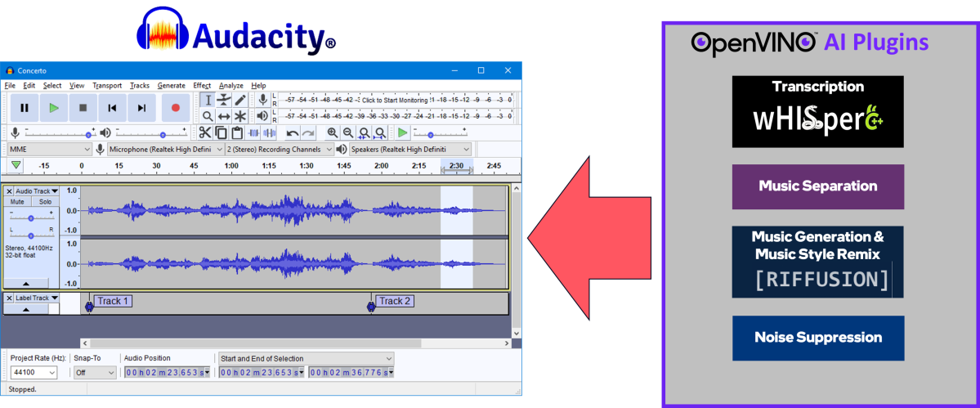This screenshot has width=980, height=408.
Task: Click Play-at-Speed green button
Action: 402,132
